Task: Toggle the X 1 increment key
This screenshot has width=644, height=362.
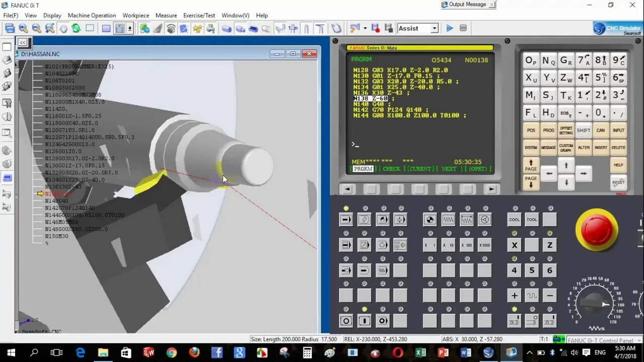Action: (430, 245)
